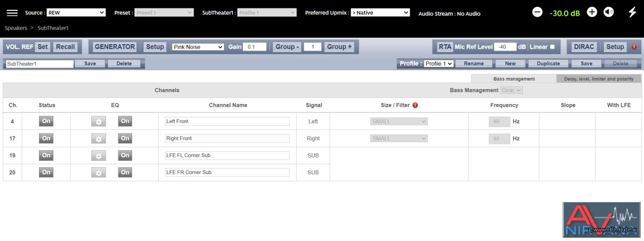Click the RTA button
Viewport: 644px width, 241px height.
(445, 47)
